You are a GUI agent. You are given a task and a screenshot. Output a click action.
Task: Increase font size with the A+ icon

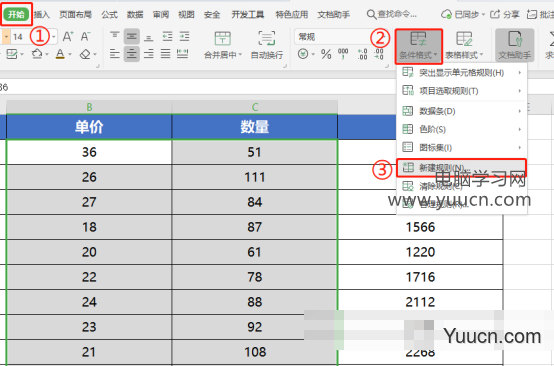coord(67,36)
